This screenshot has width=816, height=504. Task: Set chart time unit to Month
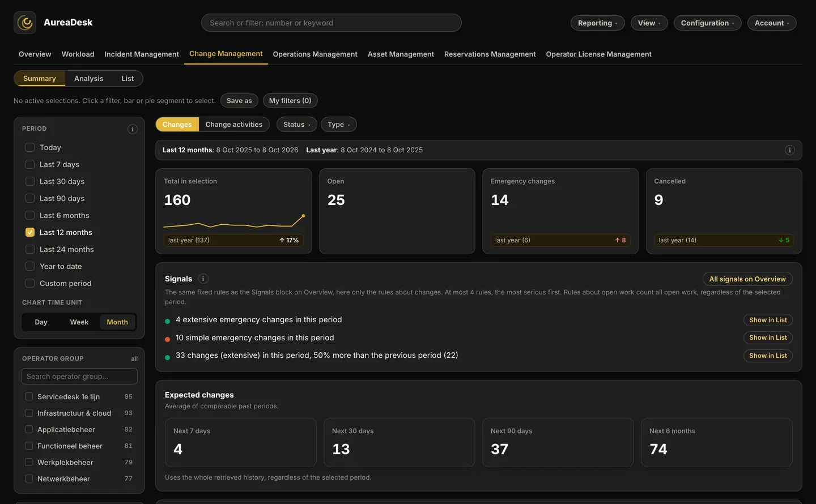(x=117, y=322)
